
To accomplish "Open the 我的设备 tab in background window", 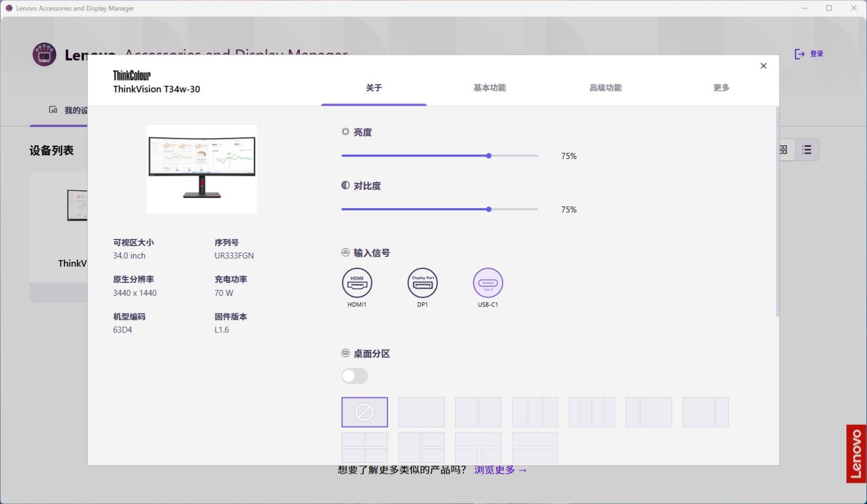I will (68, 111).
